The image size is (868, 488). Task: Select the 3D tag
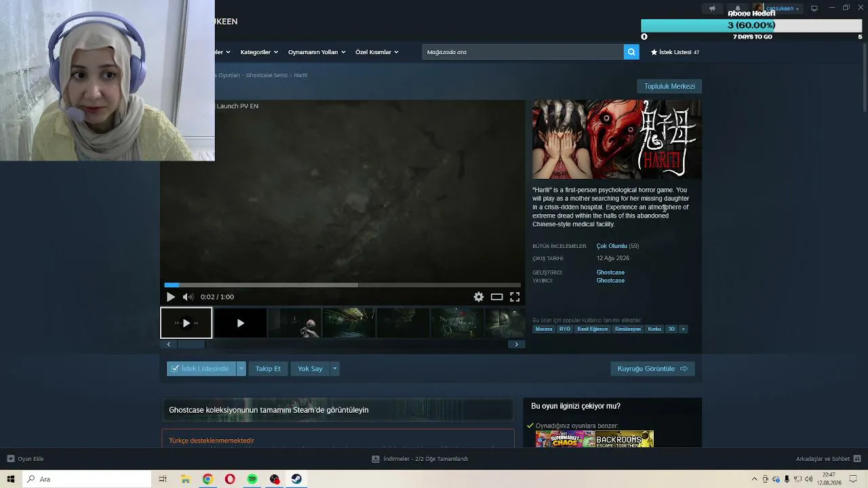coord(671,329)
